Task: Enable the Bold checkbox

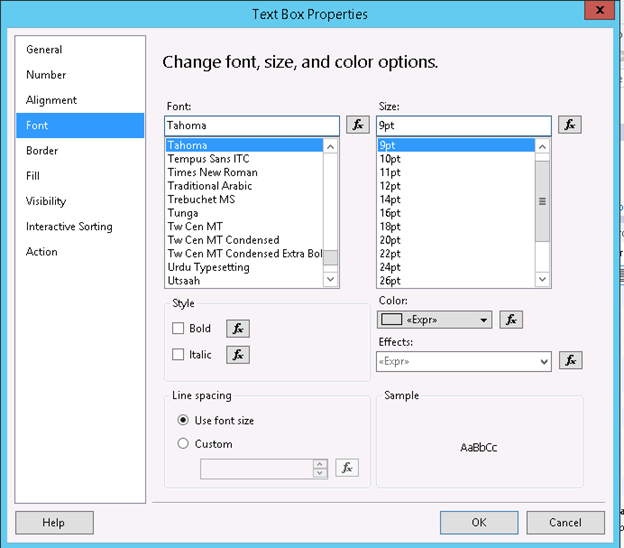Action: (x=179, y=328)
